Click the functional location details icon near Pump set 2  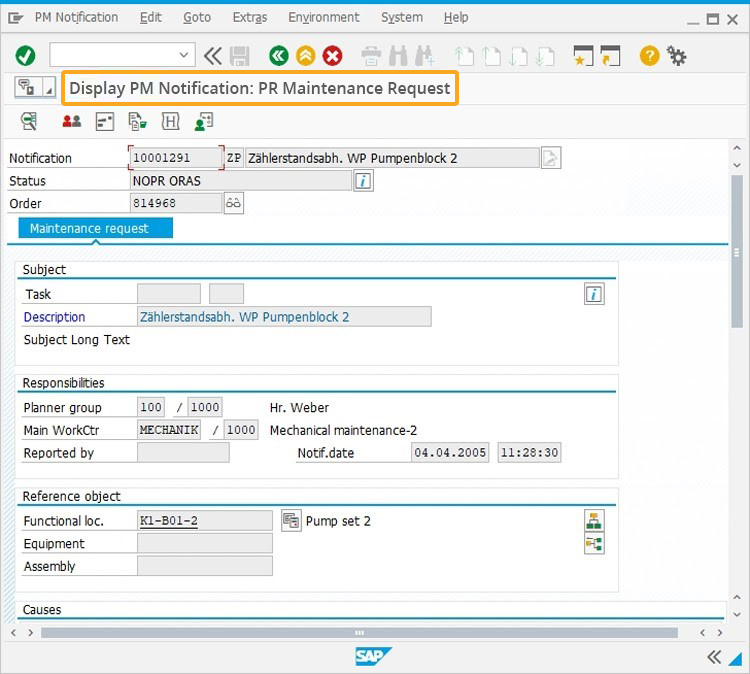coord(291,520)
